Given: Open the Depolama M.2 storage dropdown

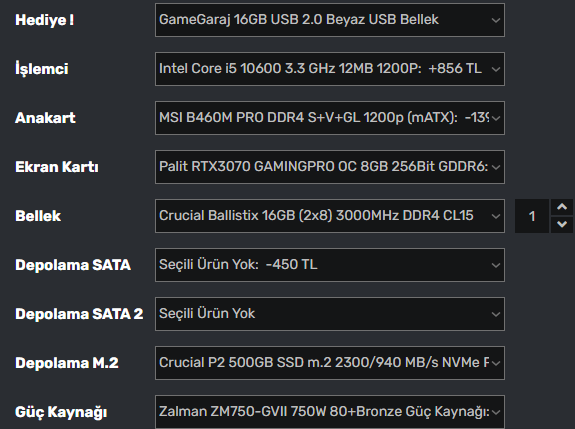Looking at the screenshot, I should click(330, 363).
